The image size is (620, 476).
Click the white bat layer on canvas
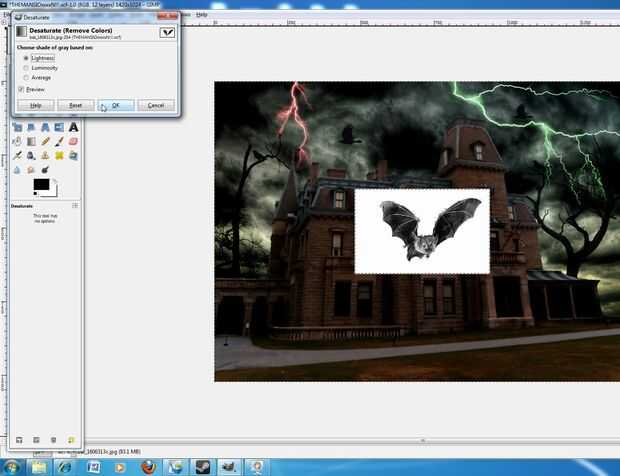(422, 231)
